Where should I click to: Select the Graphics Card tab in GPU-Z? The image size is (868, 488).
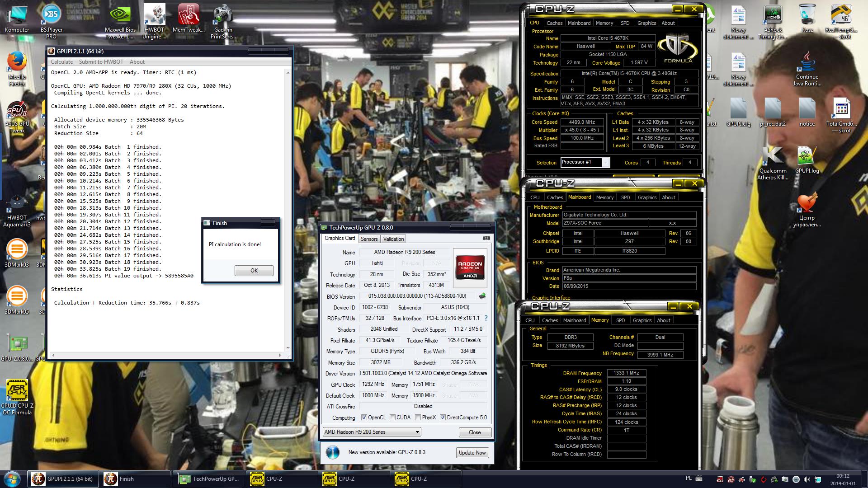pyautogui.click(x=340, y=238)
